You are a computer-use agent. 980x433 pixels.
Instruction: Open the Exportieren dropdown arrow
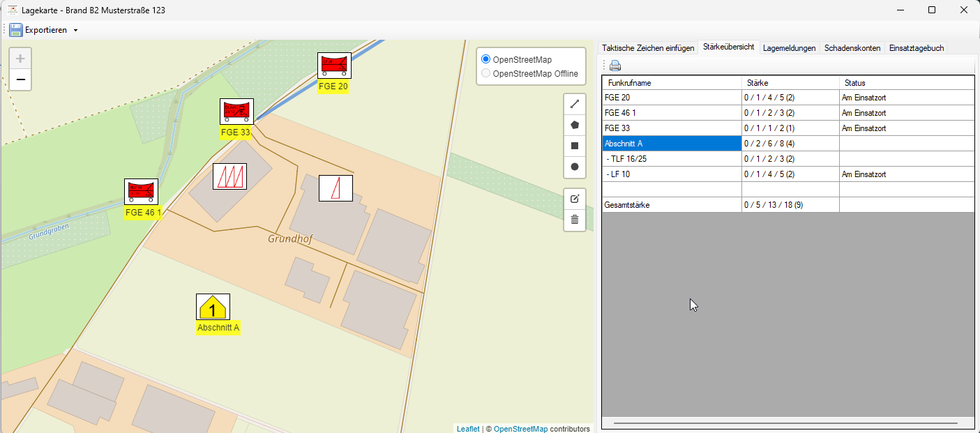point(75,30)
